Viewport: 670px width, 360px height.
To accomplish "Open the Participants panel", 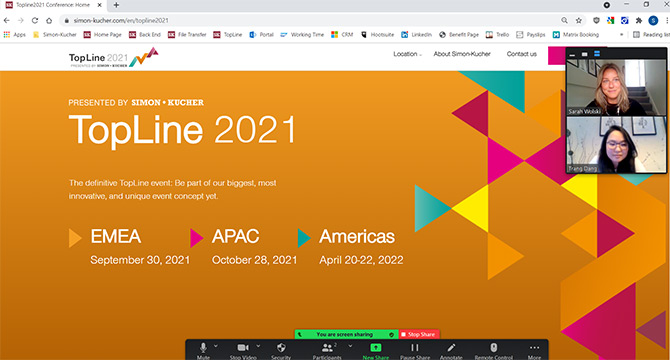I will click(327, 350).
